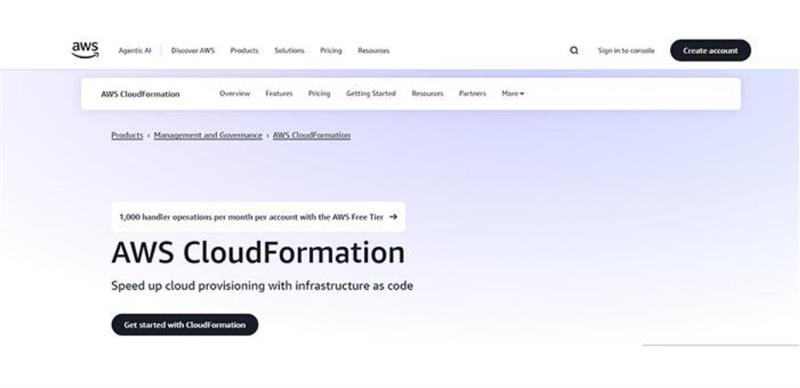Select AWS CloudFormation title in sub-navigation
800x388 pixels.
tap(140, 94)
